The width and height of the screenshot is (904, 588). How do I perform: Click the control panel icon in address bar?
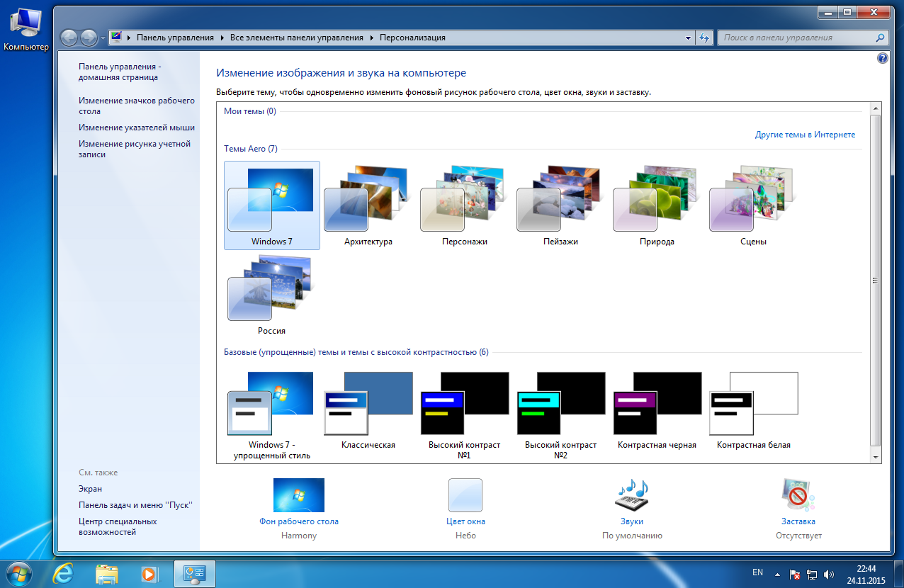pos(117,38)
